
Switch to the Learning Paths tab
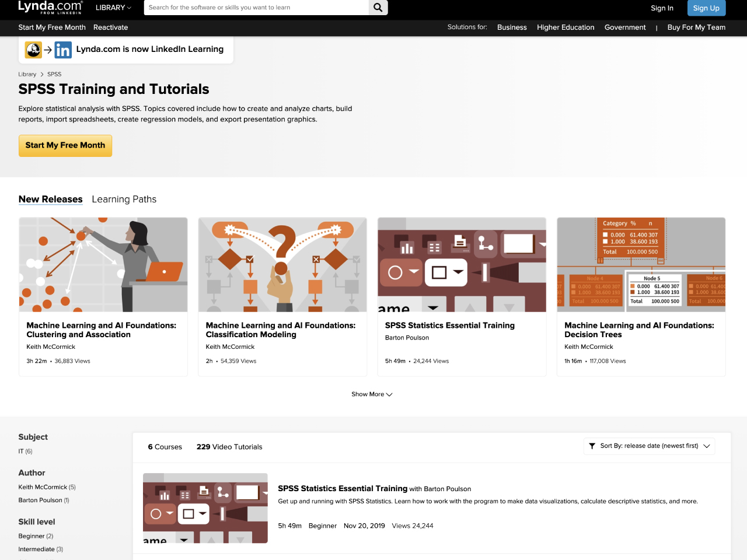tap(124, 199)
